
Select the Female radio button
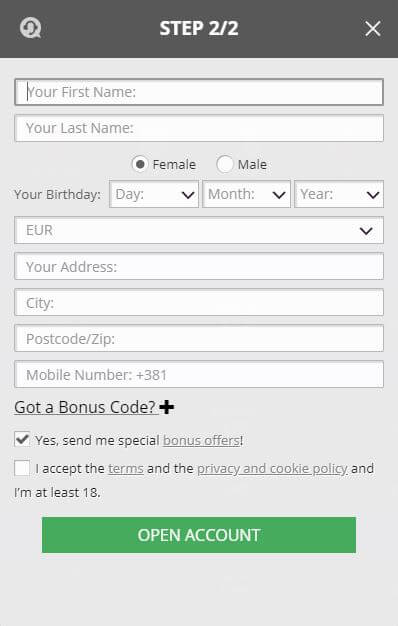tap(140, 164)
